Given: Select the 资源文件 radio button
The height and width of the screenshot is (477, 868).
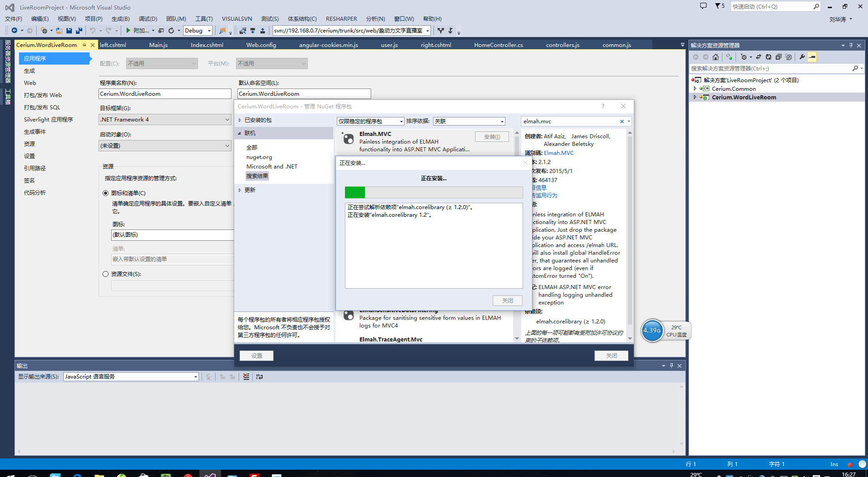Looking at the screenshot, I should 106,274.
